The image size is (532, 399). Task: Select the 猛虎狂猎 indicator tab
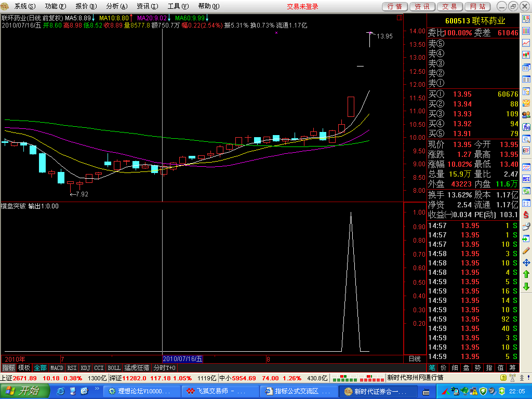tap(137, 368)
